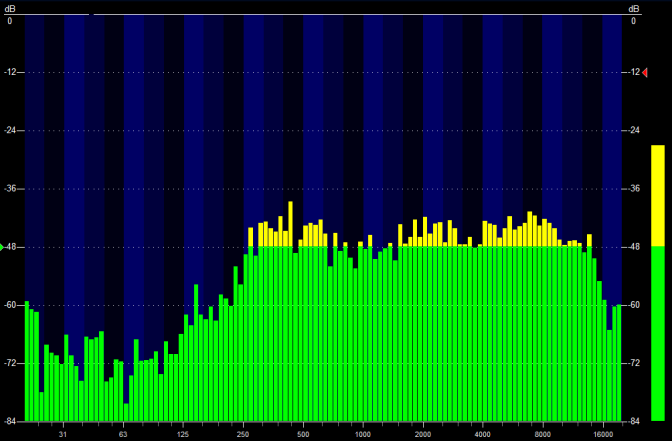
Task: Click the 31 Hz frequency label
Action: pos(63,434)
